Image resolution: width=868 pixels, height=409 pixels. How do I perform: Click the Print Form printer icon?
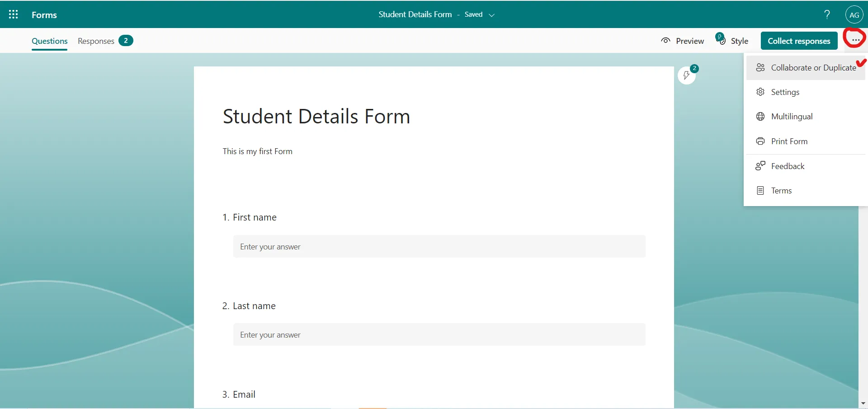click(760, 141)
